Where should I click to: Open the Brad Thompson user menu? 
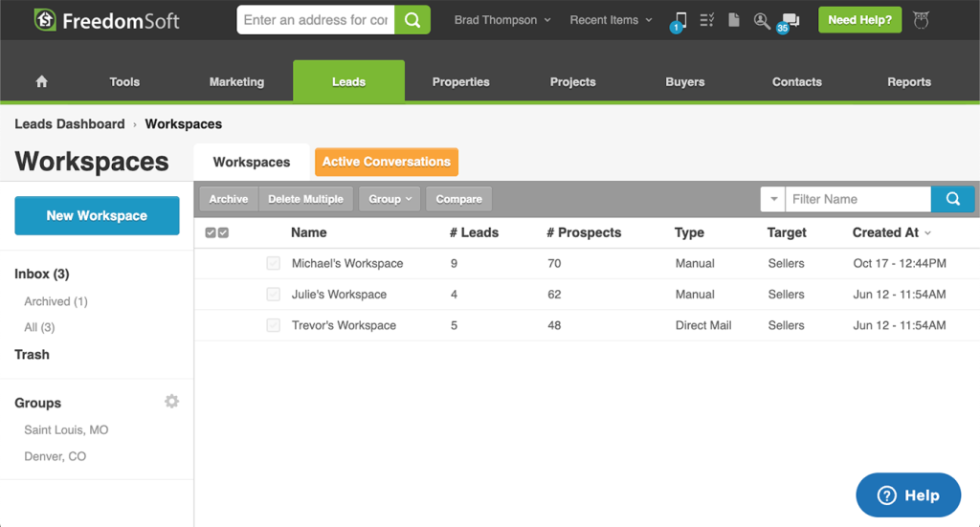[502, 20]
